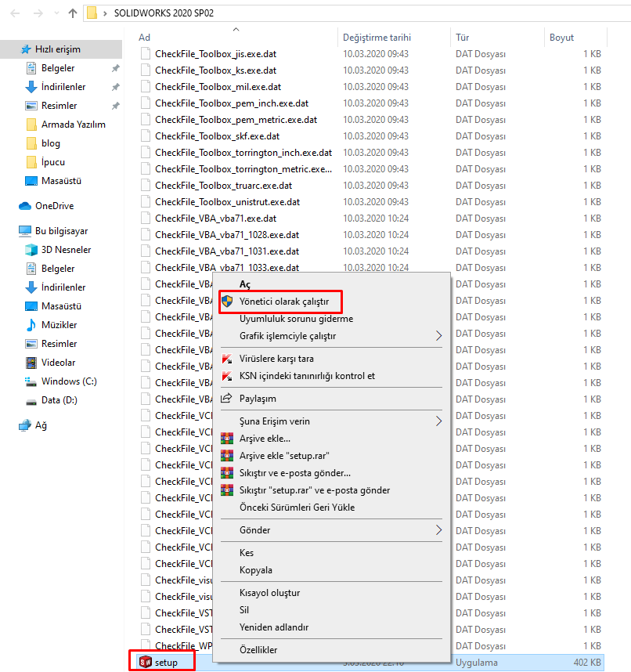This screenshot has height=672, width=631.
Task: Click the Bu bilgisayar computer icon
Action: (x=25, y=231)
